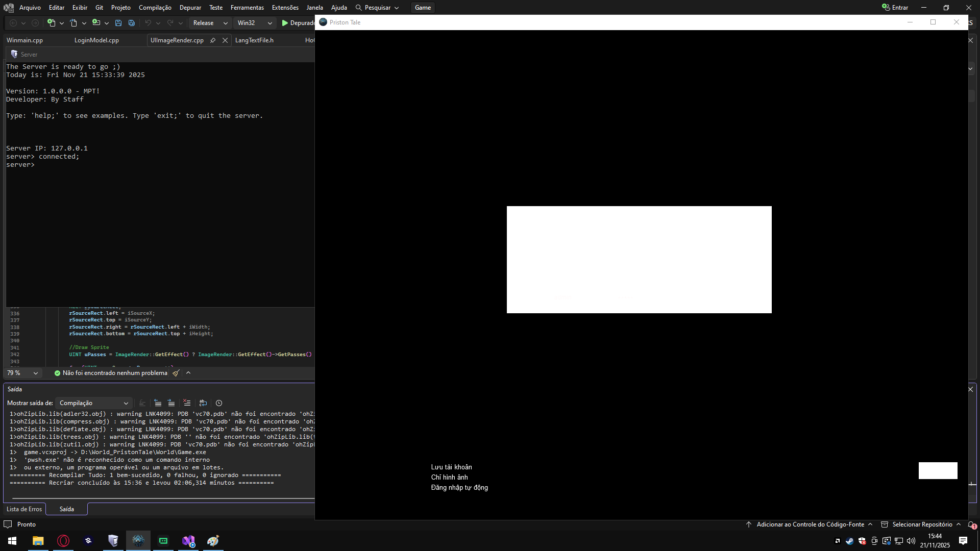Open the Pesquisar search box
Screen dimensions: 980x551
pos(377,8)
